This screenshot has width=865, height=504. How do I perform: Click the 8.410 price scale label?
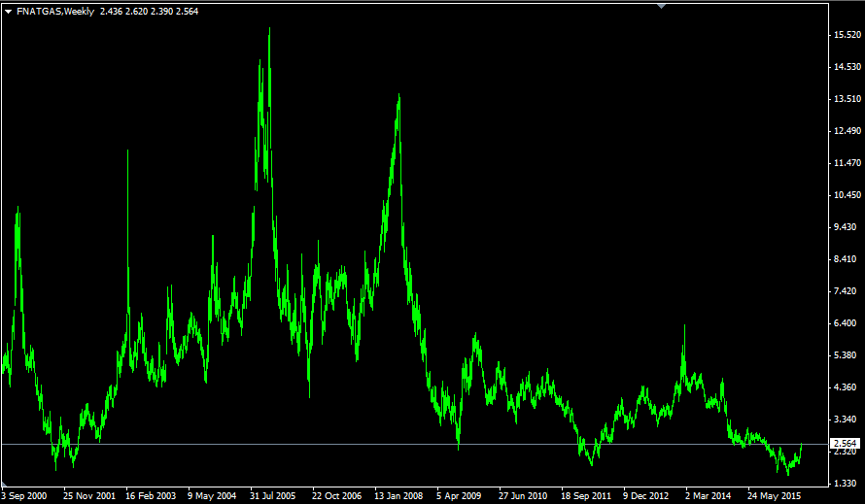click(x=848, y=259)
